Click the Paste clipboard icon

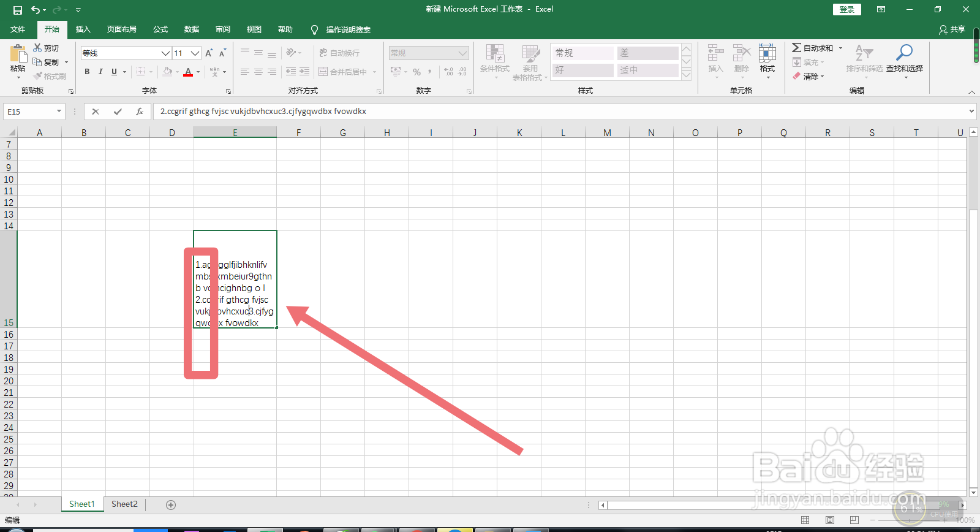click(18, 54)
